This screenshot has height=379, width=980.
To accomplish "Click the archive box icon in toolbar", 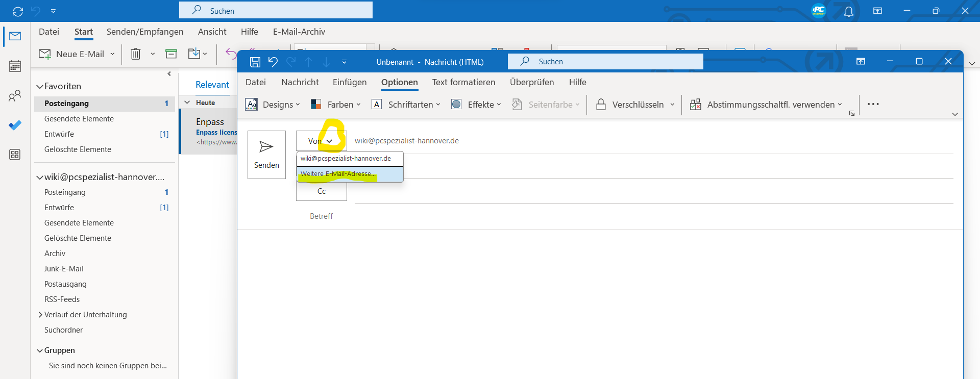I will pyautogui.click(x=171, y=54).
